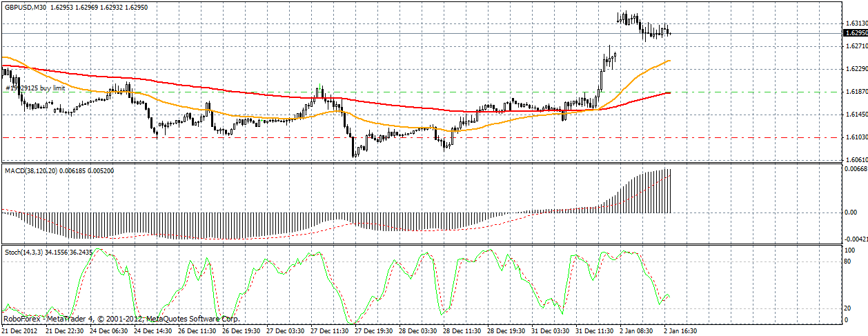Click the current price marker 1.62950
This screenshot has width=868, height=336.
point(855,32)
